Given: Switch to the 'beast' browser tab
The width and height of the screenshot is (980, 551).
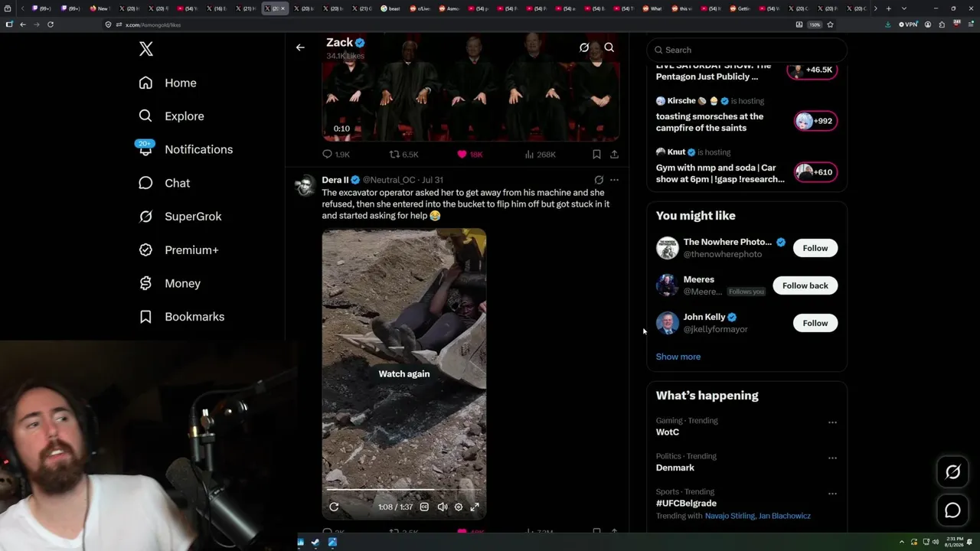Looking at the screenshot, I should [391, 8].
